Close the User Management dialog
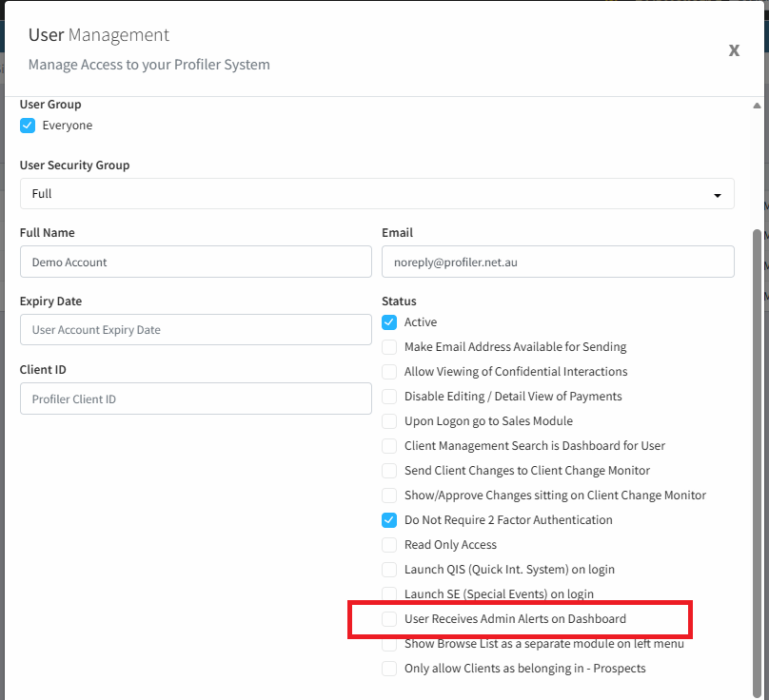Screen dimensions: 769x700 point(734,50)
